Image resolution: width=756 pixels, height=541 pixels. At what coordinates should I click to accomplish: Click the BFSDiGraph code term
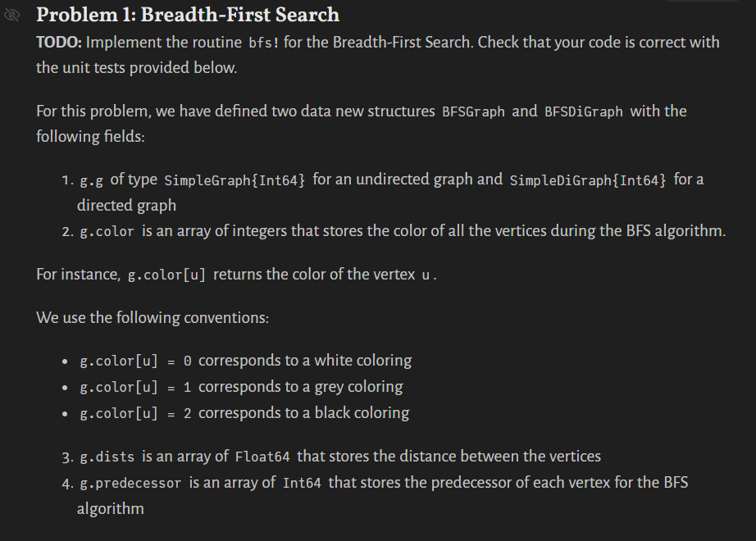(583, 111)
